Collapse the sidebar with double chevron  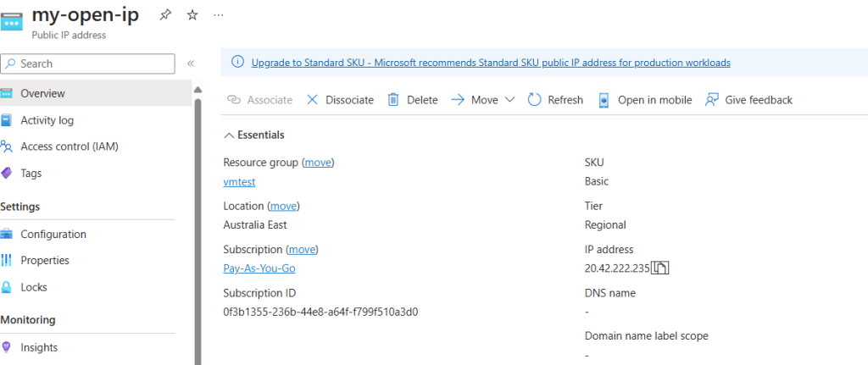[x=191, y=64]
